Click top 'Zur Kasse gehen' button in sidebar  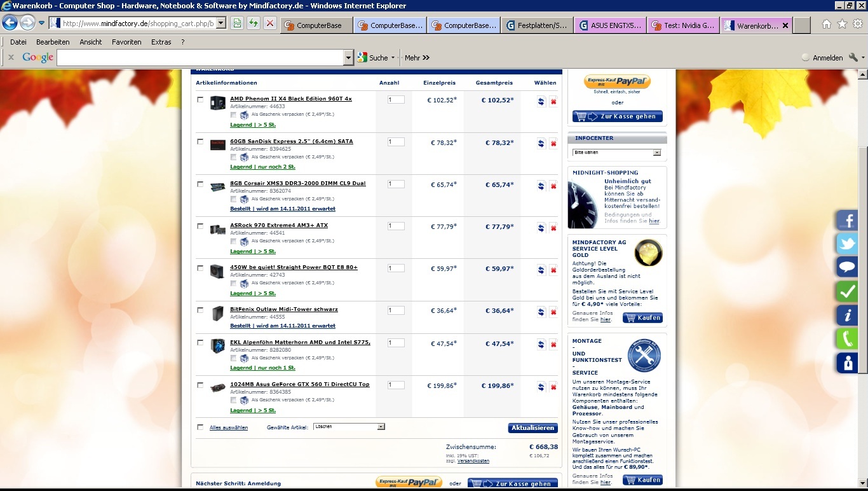(x=618, y=116)
